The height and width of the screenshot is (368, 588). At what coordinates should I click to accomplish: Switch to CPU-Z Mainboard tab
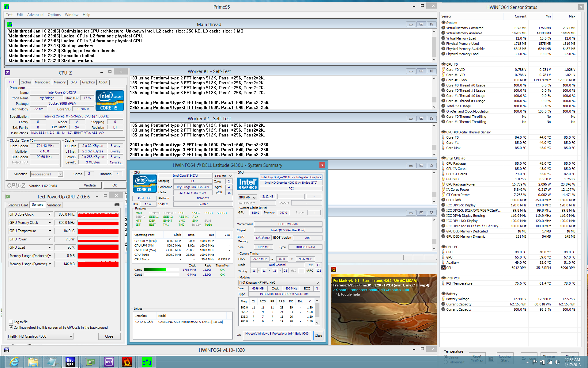[x=43, y=82]
